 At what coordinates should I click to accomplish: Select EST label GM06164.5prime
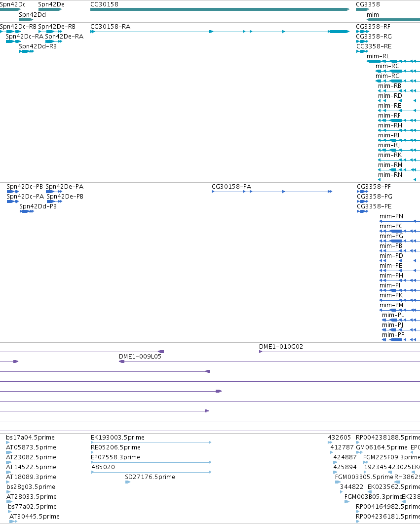click(382, 447)
